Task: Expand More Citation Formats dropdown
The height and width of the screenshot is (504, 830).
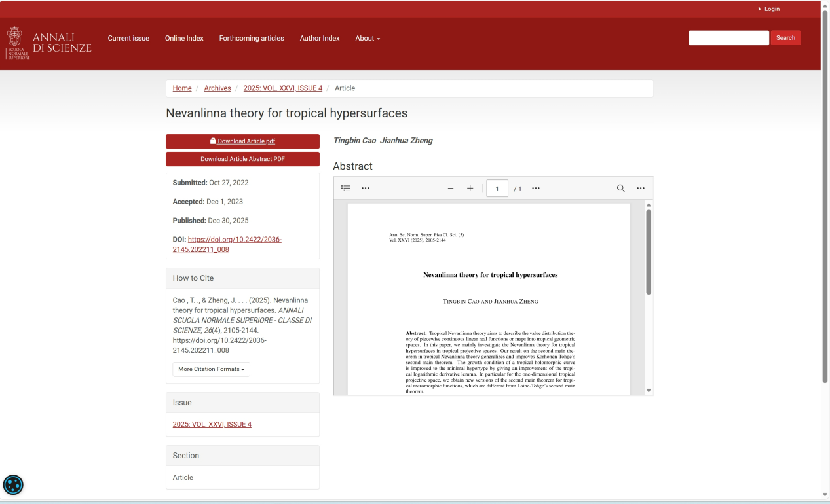Action: coord(211,369)
